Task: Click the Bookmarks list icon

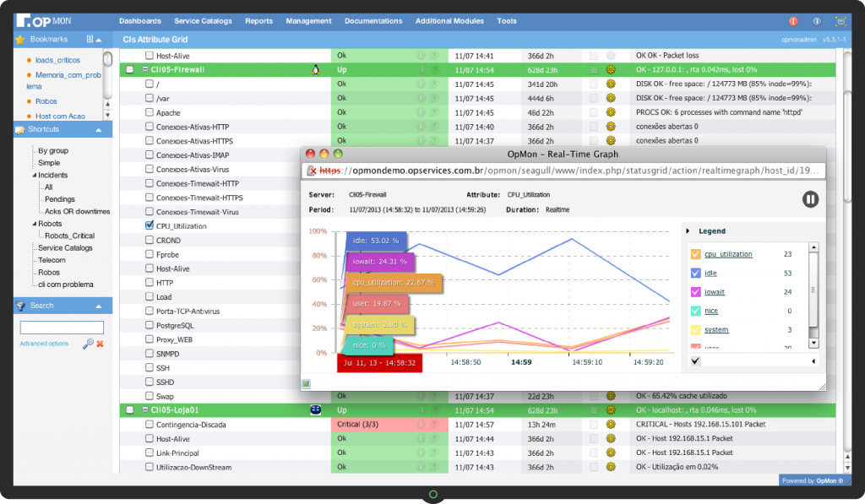Action: click(90, 39)
